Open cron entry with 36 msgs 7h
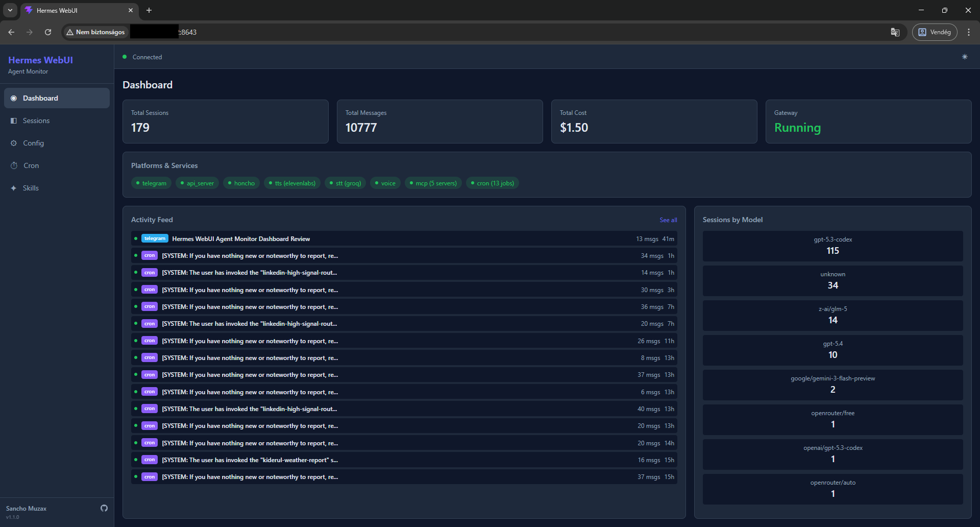 [x=404, y=306]
